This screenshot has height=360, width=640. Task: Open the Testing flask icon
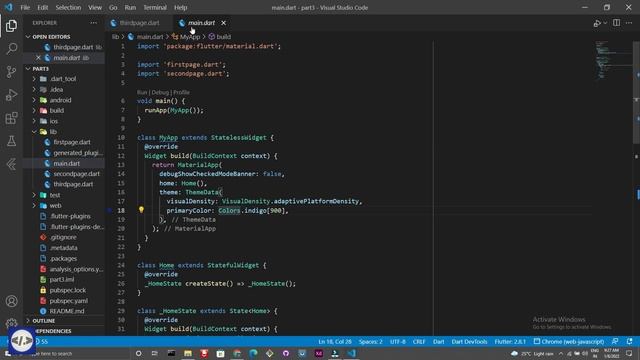coord(11,141)
